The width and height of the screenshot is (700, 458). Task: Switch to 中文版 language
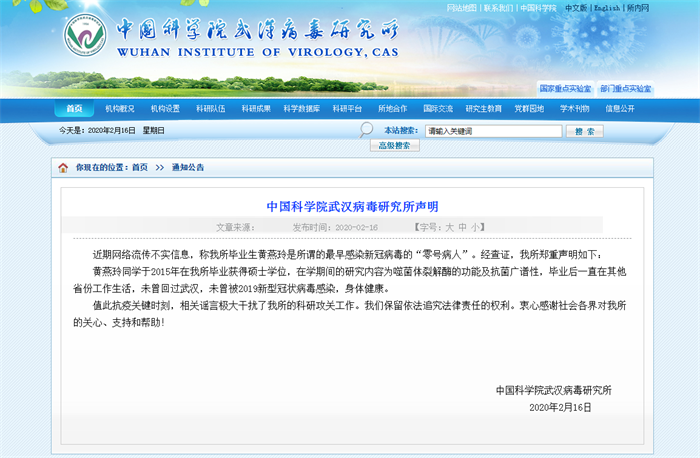[x=576, y=8]
